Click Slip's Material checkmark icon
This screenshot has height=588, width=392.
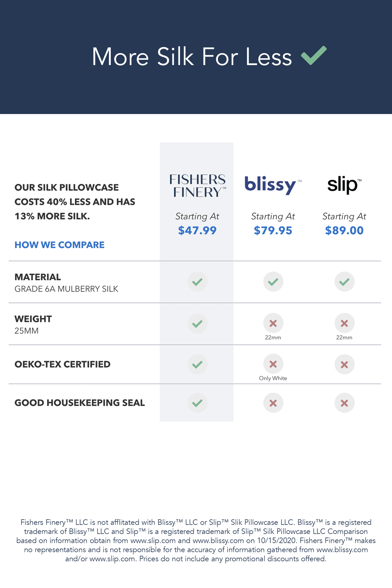tap(344, 282)
